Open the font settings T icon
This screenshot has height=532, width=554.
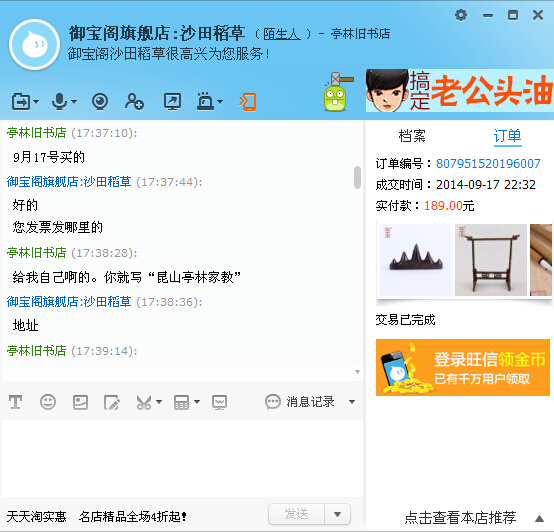[x=16, y=402]
